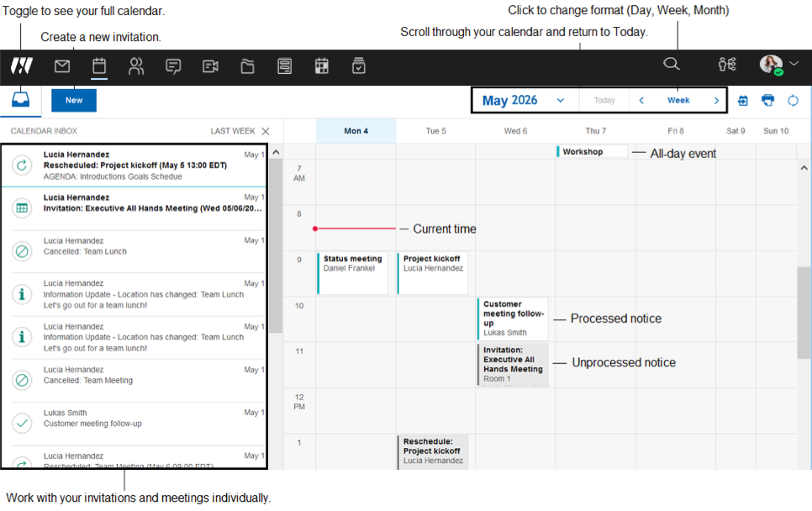This screenshot has width=812, height=511.
Task: Open the Mail icon in top bar
Action: 62,66
